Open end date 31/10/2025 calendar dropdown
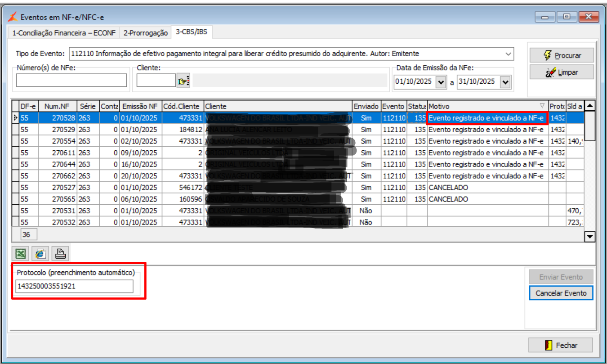Screen dimensions: 607x364 point(506,82)
